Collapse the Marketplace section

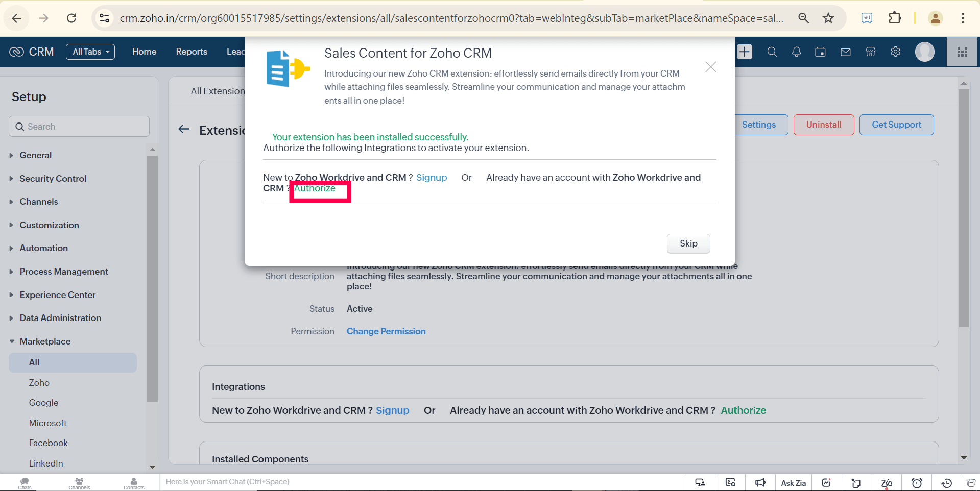[45, 341]
